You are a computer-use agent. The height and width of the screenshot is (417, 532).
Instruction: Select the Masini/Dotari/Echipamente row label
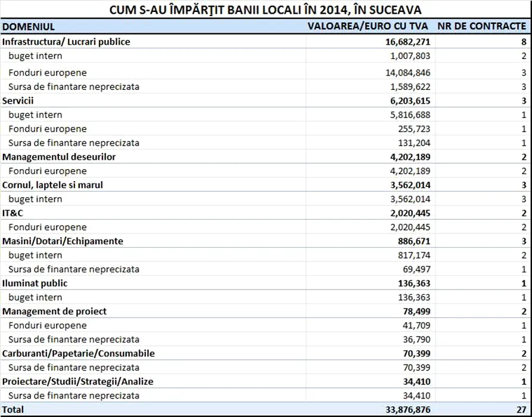(x=63, y=241)
